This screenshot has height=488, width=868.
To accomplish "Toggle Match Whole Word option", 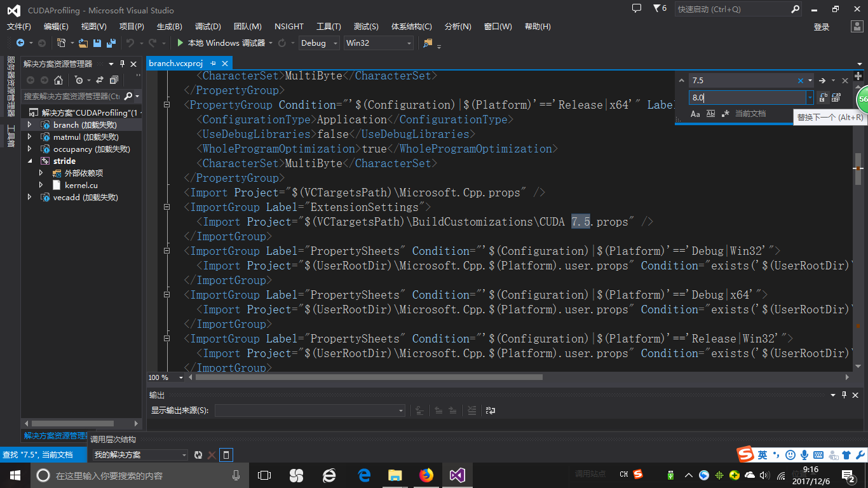I will (x=710, y=114).
